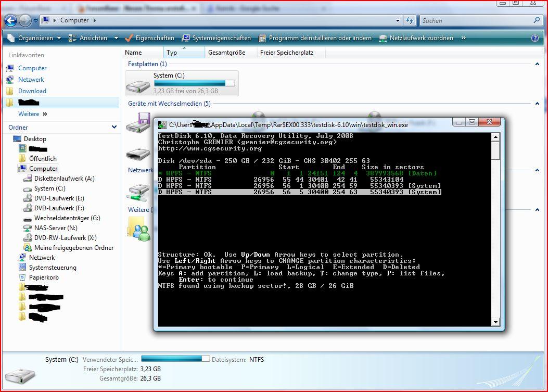Expand the arrow after the Computer breadcrumb

click(94, 20)
